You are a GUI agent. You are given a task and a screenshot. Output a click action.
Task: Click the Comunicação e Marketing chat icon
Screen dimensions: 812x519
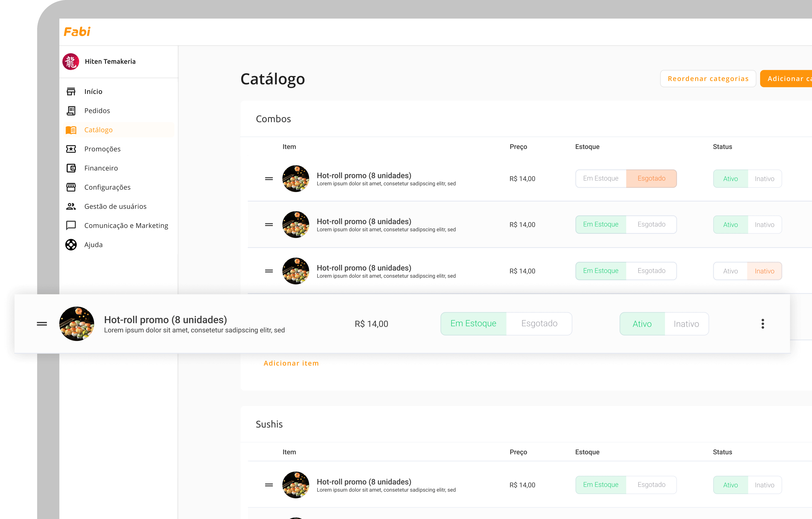tap(71, 225)
